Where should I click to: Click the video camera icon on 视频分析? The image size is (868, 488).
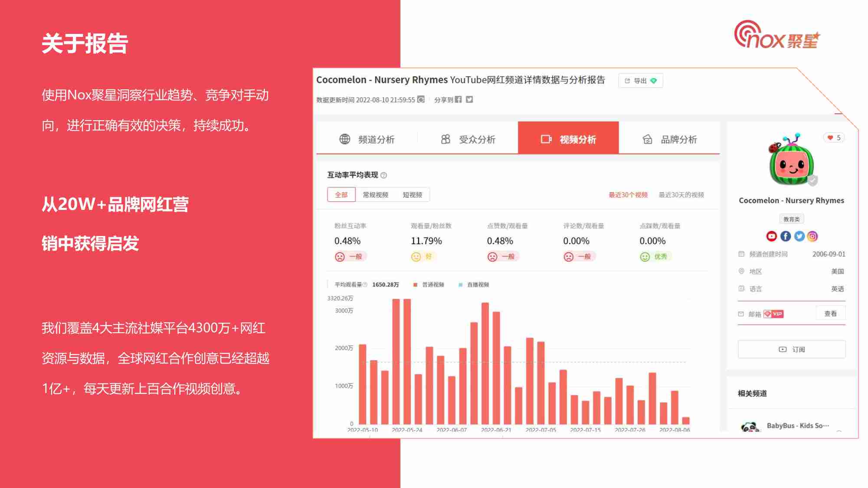(546, 139)
